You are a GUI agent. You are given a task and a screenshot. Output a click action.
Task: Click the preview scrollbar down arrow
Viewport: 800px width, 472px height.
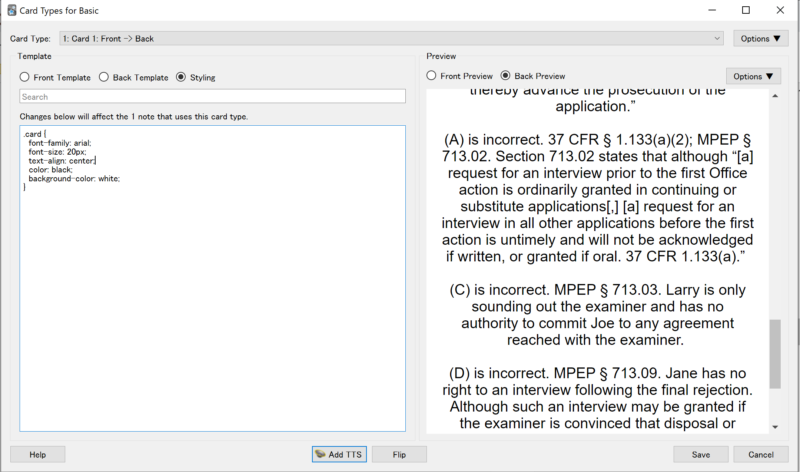776,427
